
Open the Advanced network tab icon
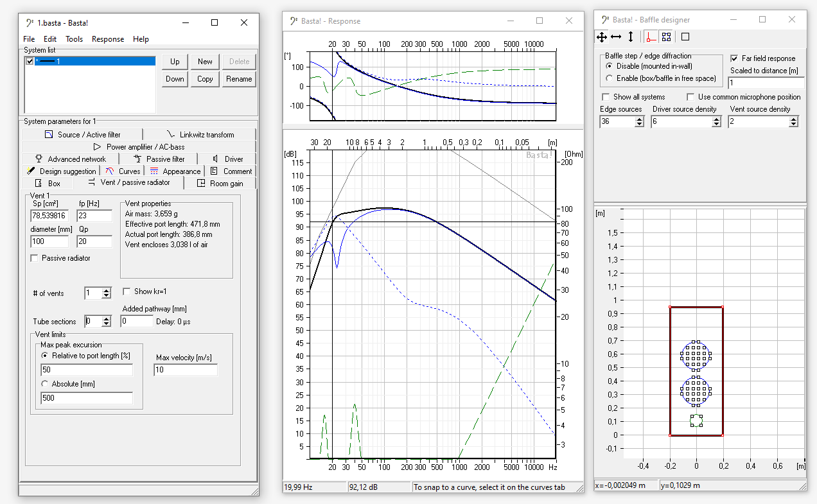pos(39,159)
